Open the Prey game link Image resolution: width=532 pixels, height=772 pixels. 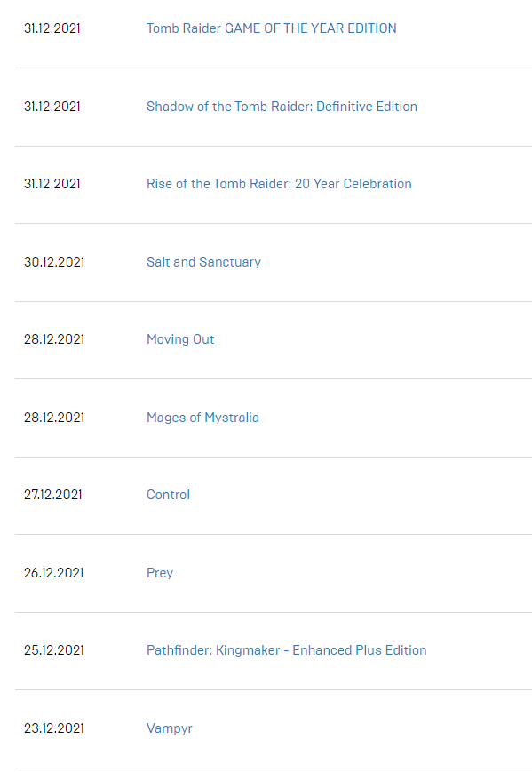point(160,573)
